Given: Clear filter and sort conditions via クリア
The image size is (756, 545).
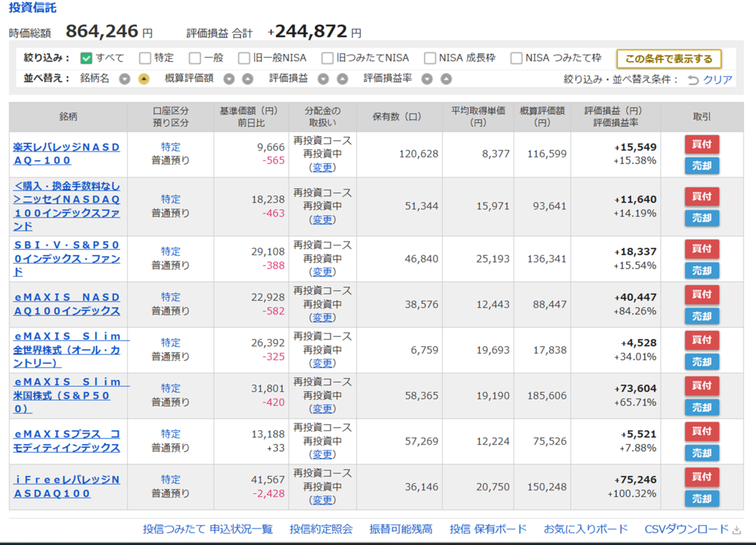Looking at the screenshot, I should tap(718, 79).
